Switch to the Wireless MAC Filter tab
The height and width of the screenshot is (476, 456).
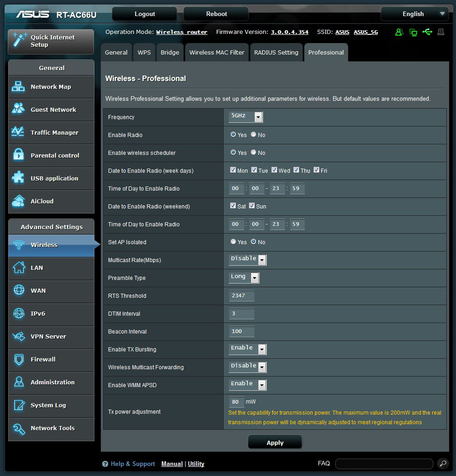coord(217,53)
